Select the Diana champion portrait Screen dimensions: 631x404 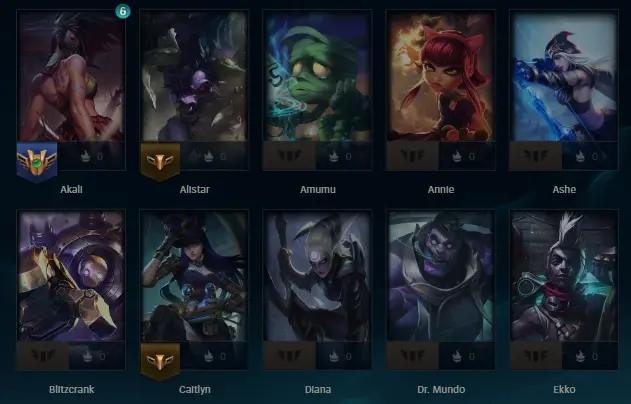click(x=318, y=276)
